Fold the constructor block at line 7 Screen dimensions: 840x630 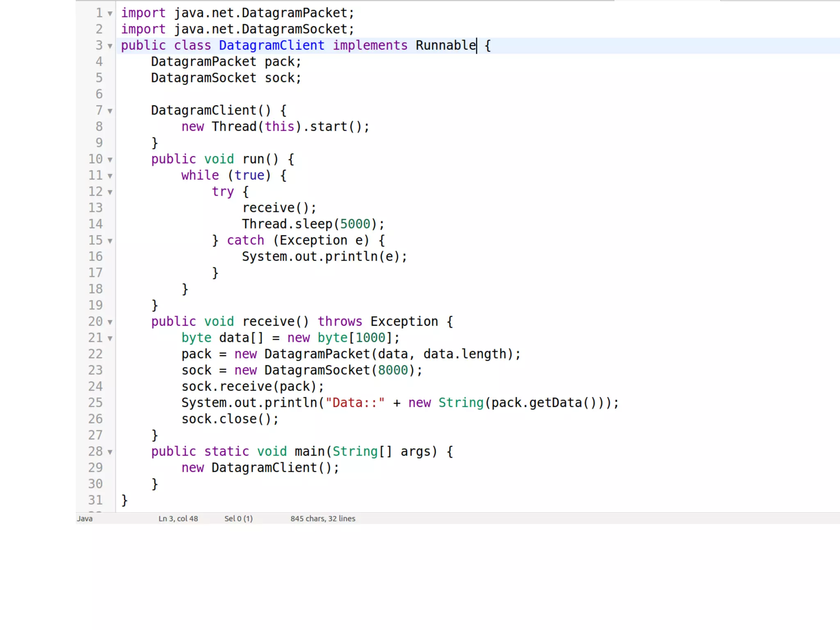pyautogui.click(x=110, y=111)
